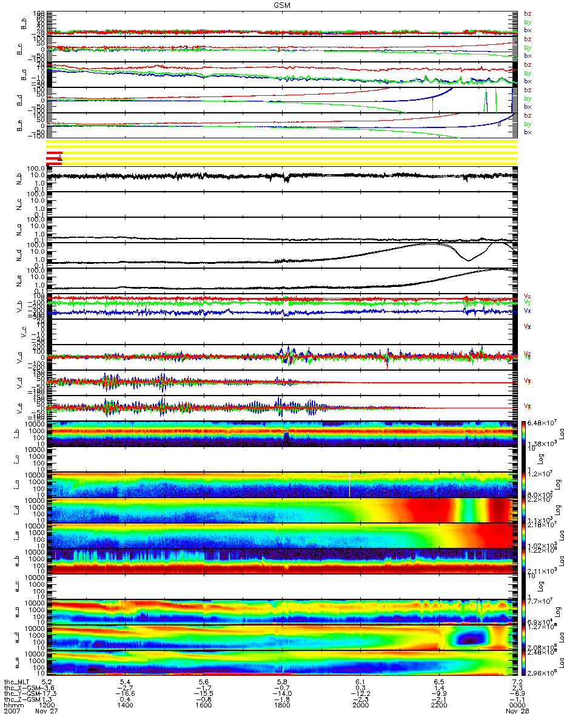Viewport: 564px width, 728px height.
Task: Click the 1400 time tick label
Action: [126, 706]
